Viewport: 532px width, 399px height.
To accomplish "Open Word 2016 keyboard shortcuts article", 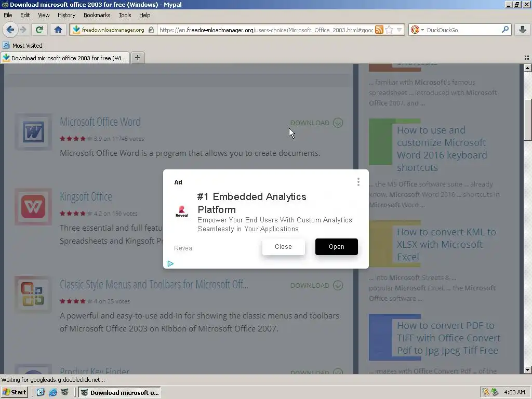I will pos(442,149).
